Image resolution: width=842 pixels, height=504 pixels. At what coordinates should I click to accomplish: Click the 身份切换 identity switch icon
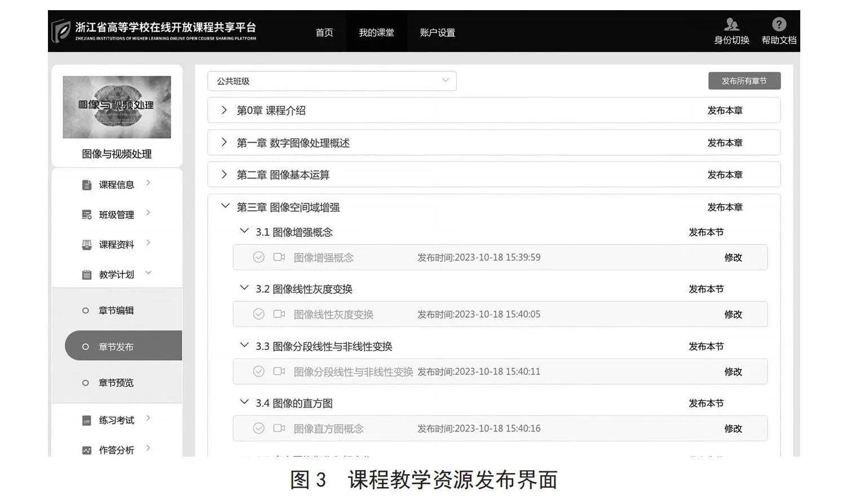coord(731,24)
